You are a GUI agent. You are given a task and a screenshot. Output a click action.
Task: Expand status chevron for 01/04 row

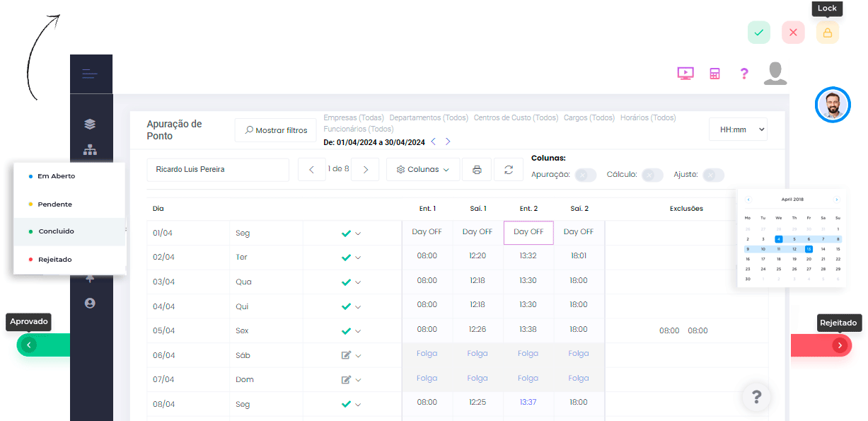(x=358, y=233)
